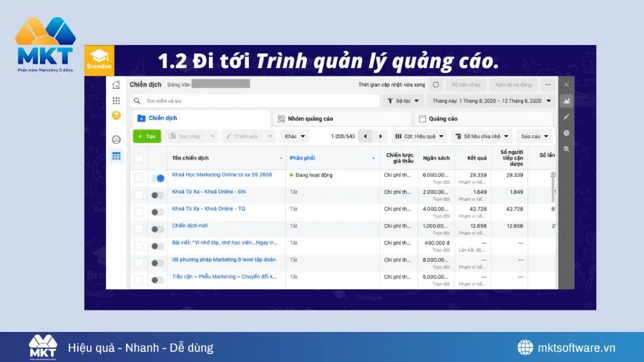Image resolution: width=644 pixels, height=362 pixels.
Task: Open the Số liệu chia nhỏ breakdown dropdown
Action: tap(482, 136)
